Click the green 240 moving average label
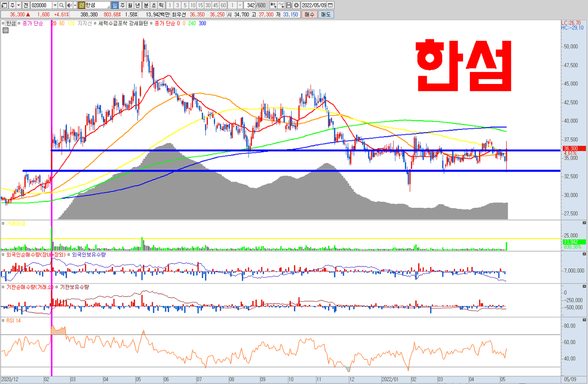This screenshot has height=384, width=588. point(192,23)
